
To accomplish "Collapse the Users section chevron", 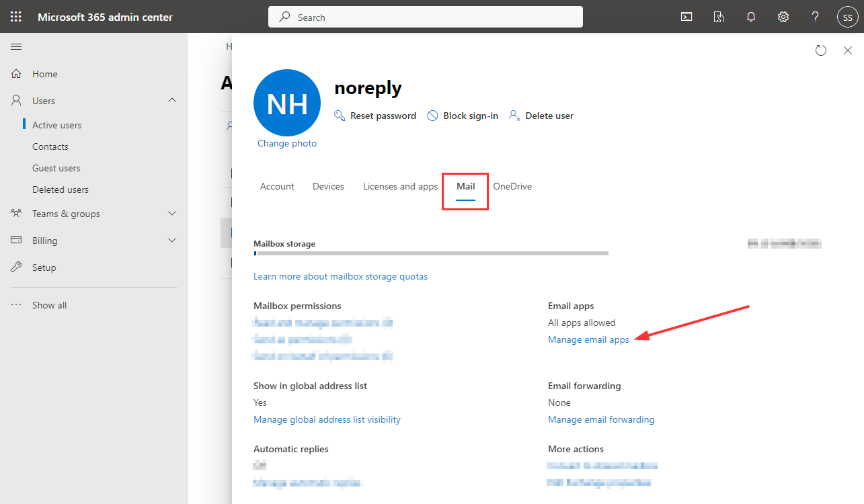I will pyautogui.click(x=172, y=101).
